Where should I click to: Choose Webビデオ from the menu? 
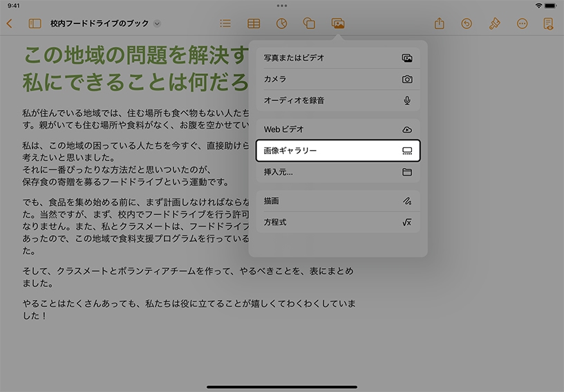pos(338,129)
